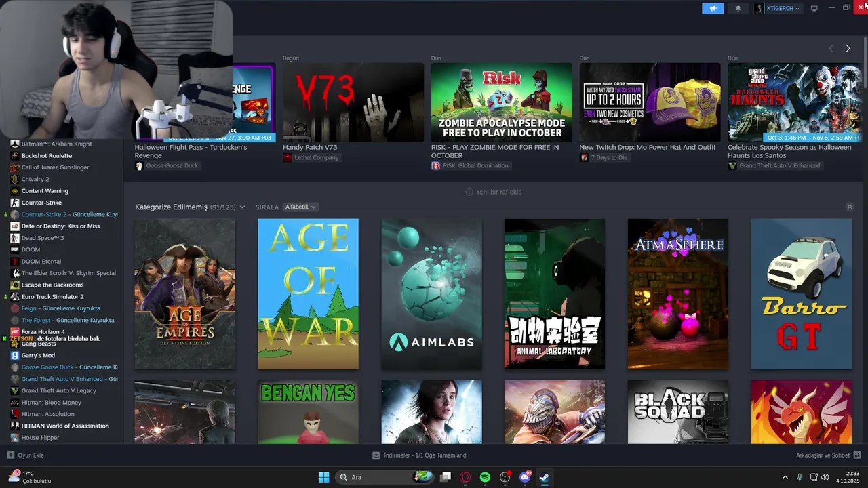Viewport: 868px width, 488px height.
Task: Click Grand Theft Auto V Enhanced news link
Action: click(x=779, y=165)
